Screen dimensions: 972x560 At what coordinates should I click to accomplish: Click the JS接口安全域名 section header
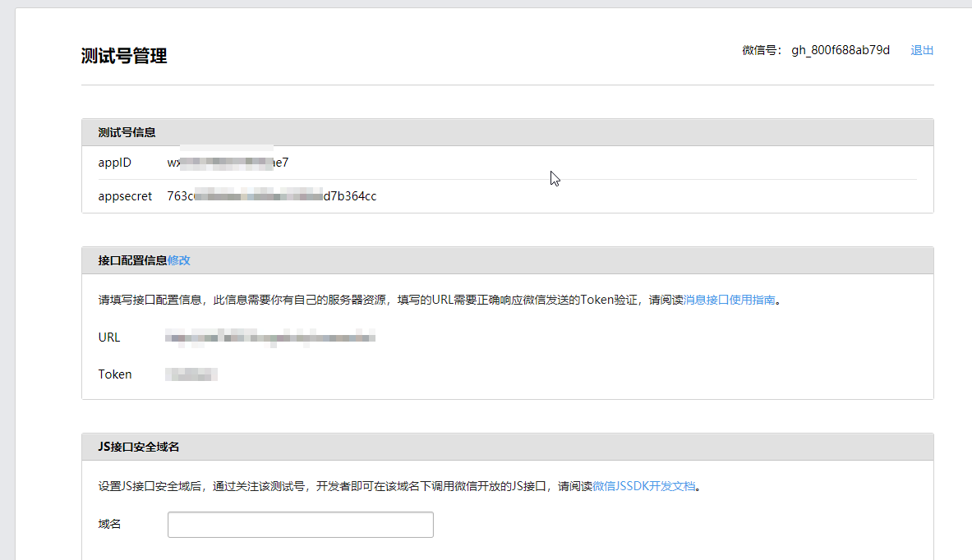click(139, 446)
